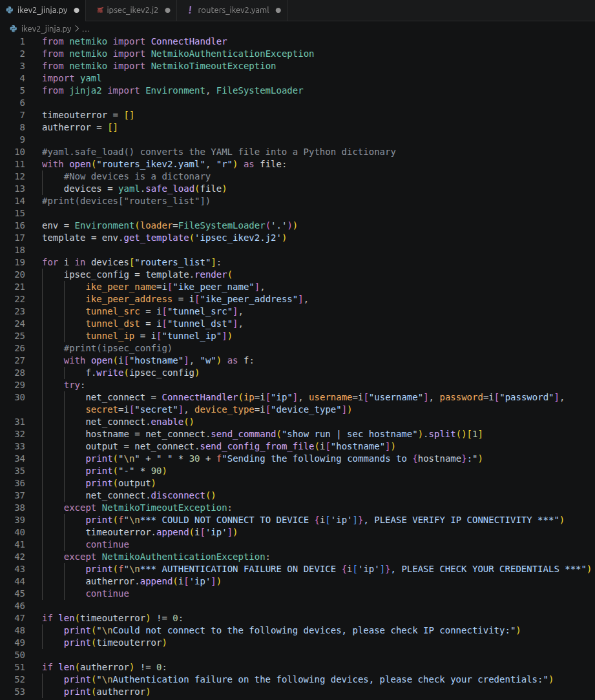The width and height of the screenshot is (595, 700).
Task: Click the Python icon on ikev2_jinja.py tab
Action: [10, 10]
